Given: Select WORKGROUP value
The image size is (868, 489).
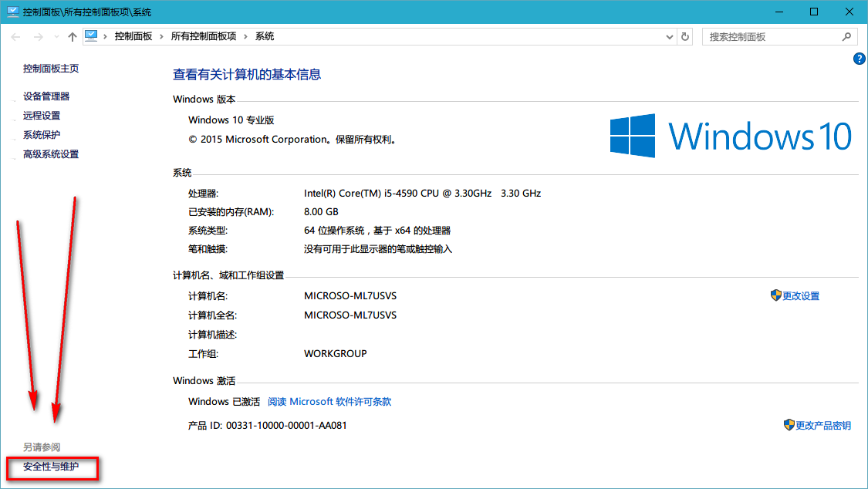Looking at the screenshot, I should click(336, 353).
